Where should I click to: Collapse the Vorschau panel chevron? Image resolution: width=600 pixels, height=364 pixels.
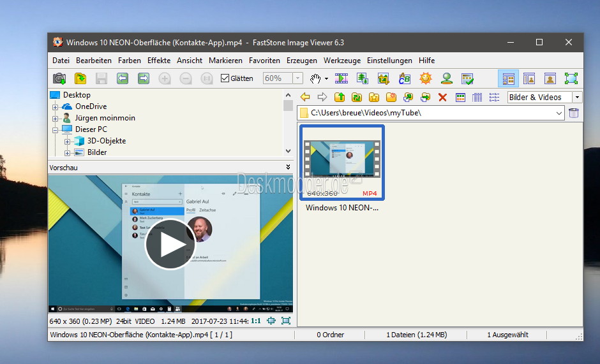[x=288, y=167]
